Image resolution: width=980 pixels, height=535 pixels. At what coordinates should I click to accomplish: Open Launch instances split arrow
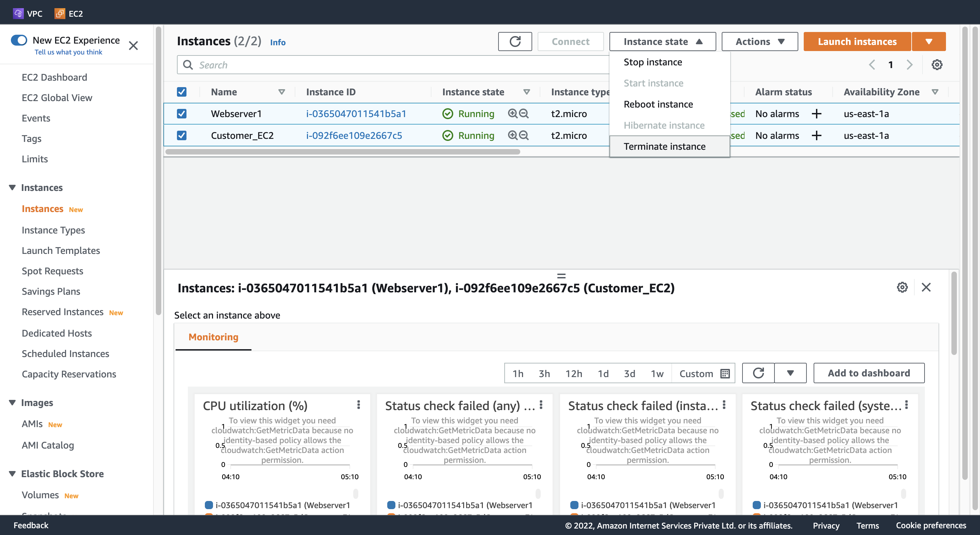[929, 42]
